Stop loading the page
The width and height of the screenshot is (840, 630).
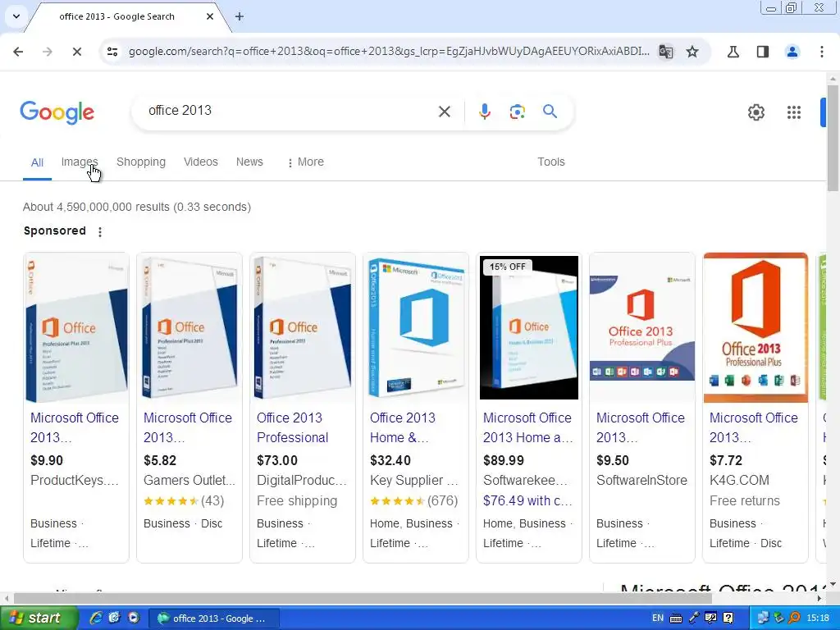tap(76, 52)
